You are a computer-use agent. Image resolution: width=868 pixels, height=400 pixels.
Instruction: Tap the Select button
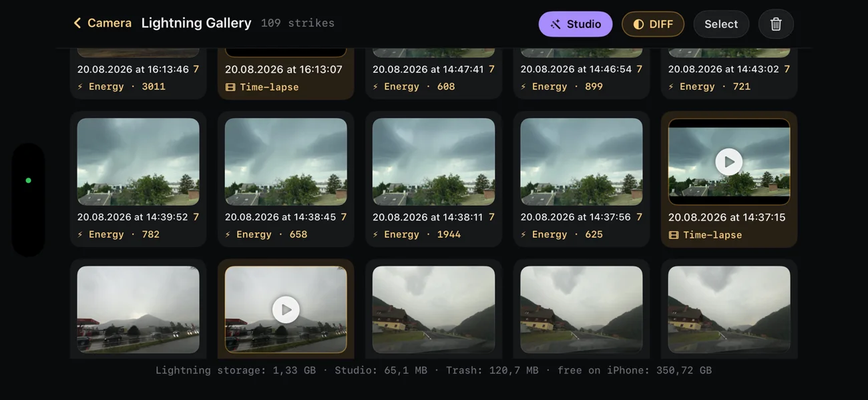point(721,24)
